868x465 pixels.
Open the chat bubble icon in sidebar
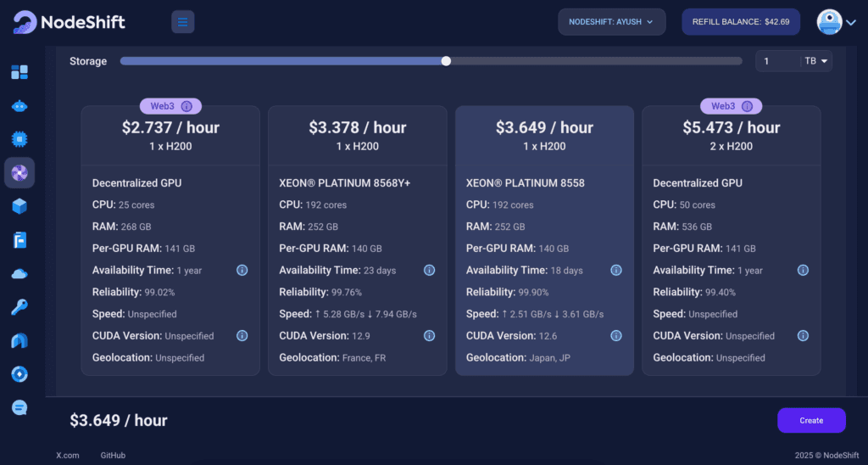[x=19, y=407]
